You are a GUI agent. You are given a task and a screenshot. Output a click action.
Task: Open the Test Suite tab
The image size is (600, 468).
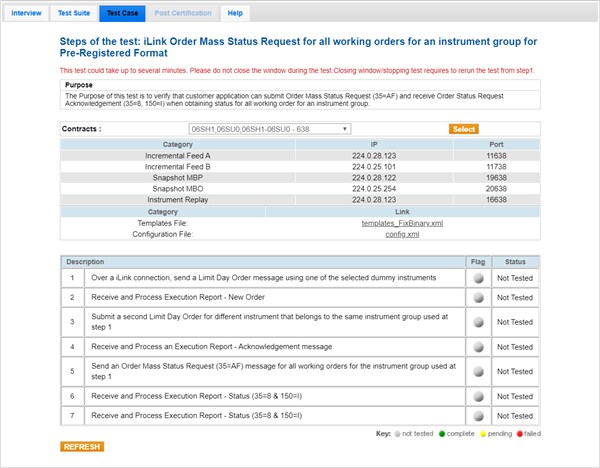click(x=76, y=13)
